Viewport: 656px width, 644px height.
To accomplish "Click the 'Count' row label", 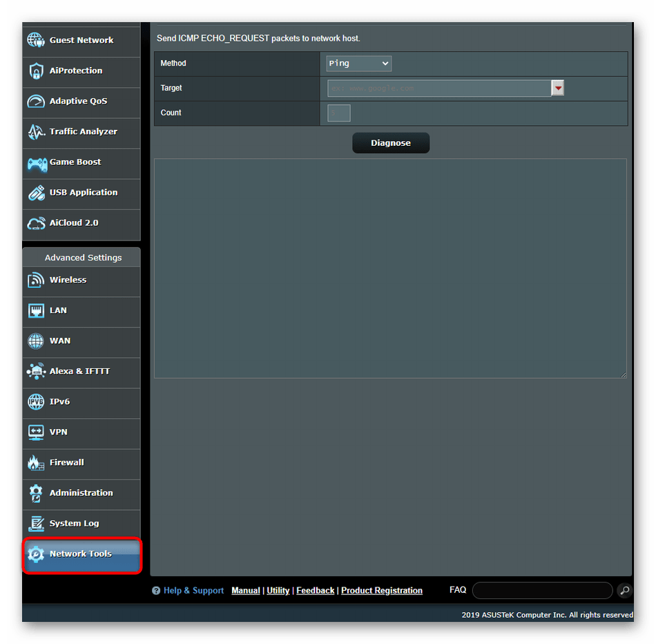I will 171,113.
